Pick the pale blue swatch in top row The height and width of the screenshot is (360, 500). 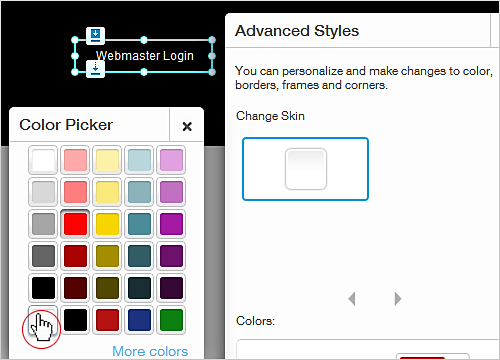[x=139, y=160]
